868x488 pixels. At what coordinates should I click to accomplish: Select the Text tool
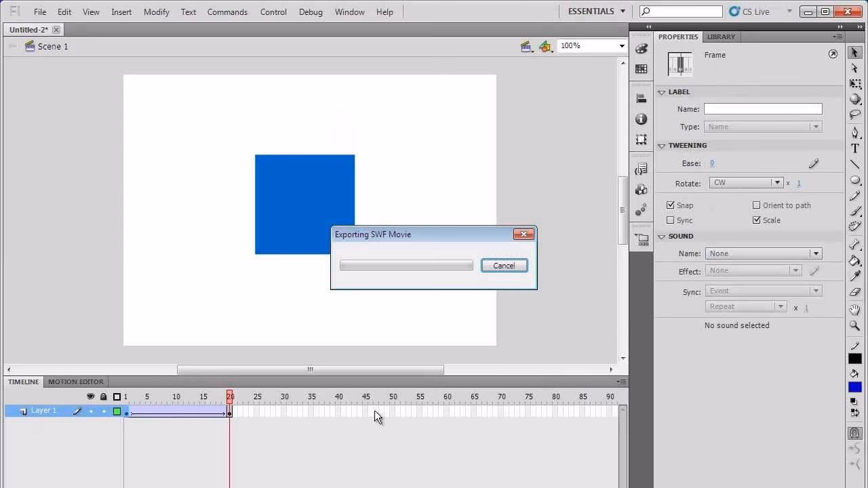coord(854,148)
